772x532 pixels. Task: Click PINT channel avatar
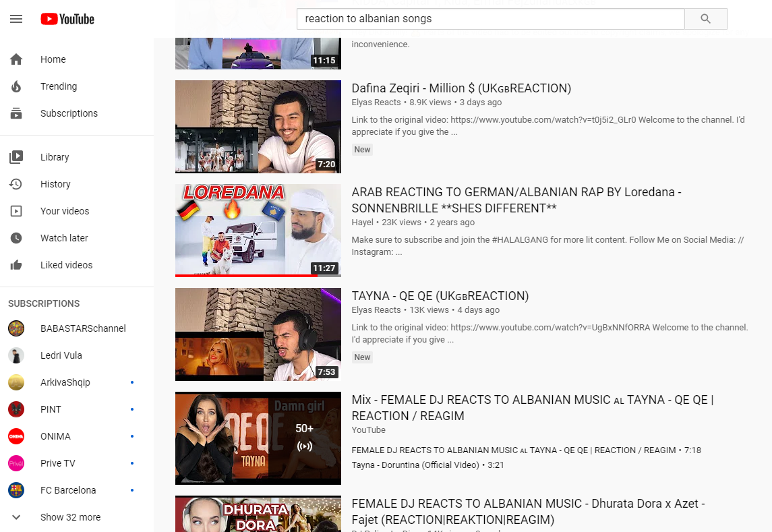pyautogui.click(x=16, y=409)
